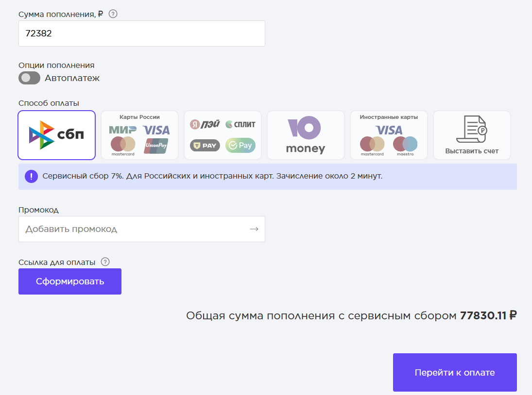Choose the green SberPay badge
The width and height of the screenshot is (532, 395).
pos(240,145)
